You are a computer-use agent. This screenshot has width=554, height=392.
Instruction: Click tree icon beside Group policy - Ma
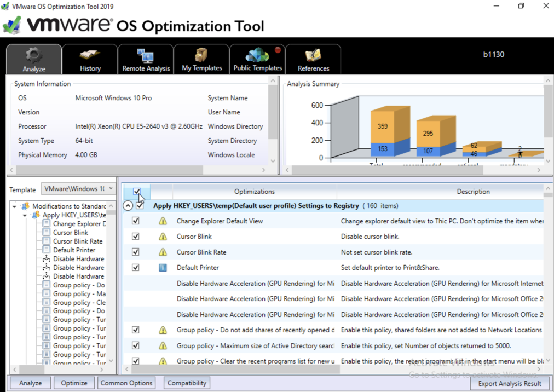[47, 294]
